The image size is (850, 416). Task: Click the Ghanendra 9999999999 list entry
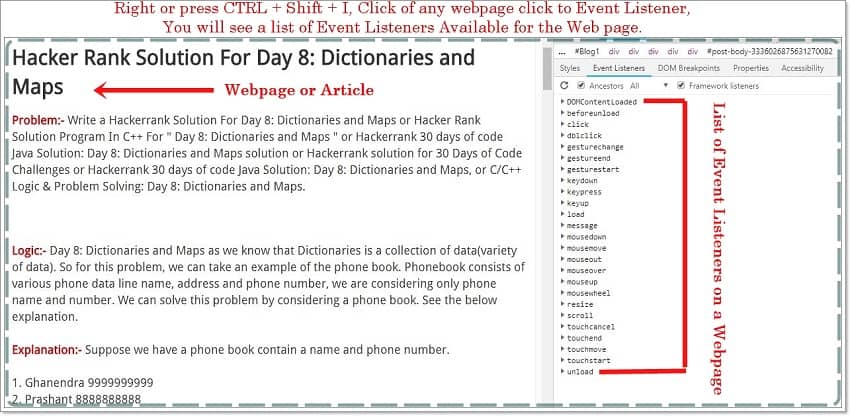tap(82, 383)
